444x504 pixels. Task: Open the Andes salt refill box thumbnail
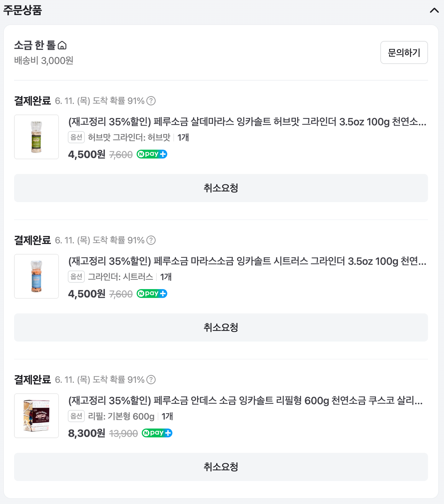tap(36, 416)
